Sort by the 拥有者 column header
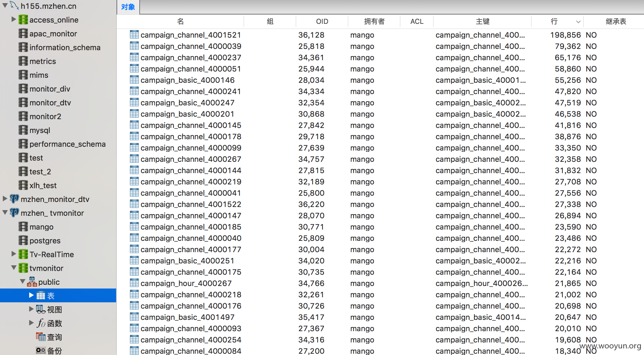The image size is (644, 355). [x=374, y=21]
